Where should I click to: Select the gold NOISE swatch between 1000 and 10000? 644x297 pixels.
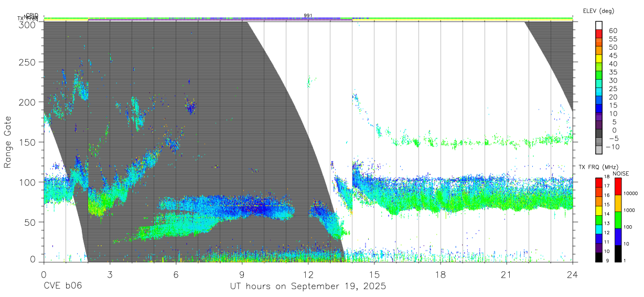pos(618,203)
